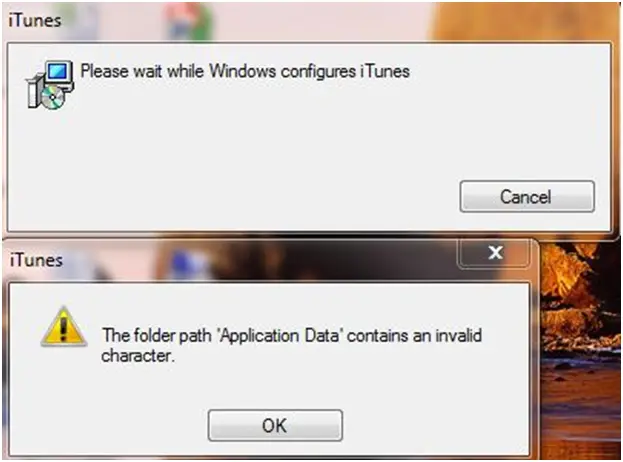623x462 pixels.
Task: Click the 'Application Data' text in error message
Action: [x=280, y=335]
